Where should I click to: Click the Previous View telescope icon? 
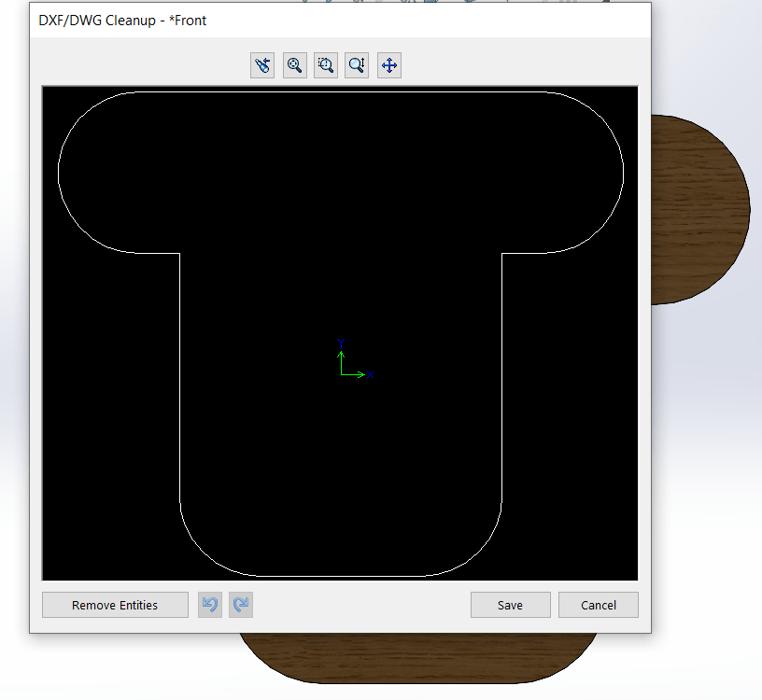tap(262, 65)
